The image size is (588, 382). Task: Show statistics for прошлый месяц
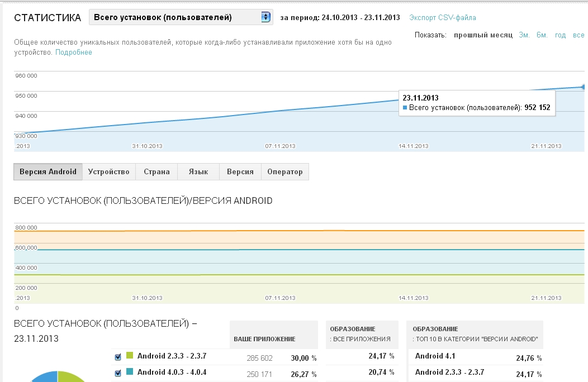point(483,35)
